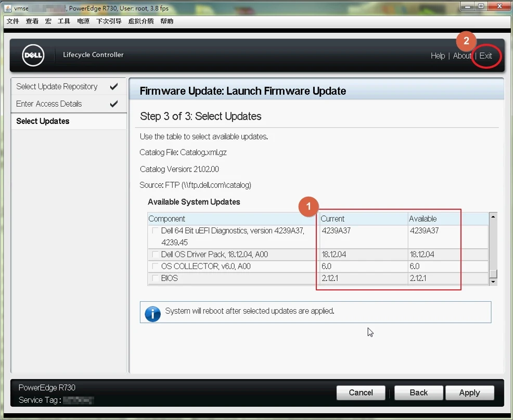The height and width of the screenshot is (420, 513).
Task: Open the 虚拟介质 menu
Action: point(141,21)
